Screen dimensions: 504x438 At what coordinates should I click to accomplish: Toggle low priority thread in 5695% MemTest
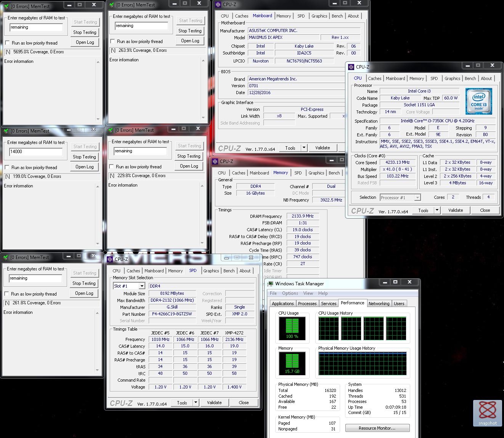7,43
